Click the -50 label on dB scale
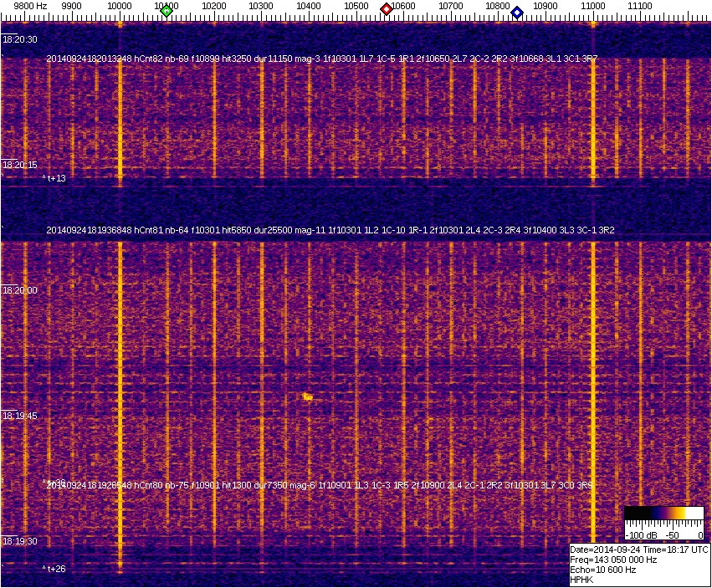The height and width of the screenshot is (588, 712). tap(671, 534)
